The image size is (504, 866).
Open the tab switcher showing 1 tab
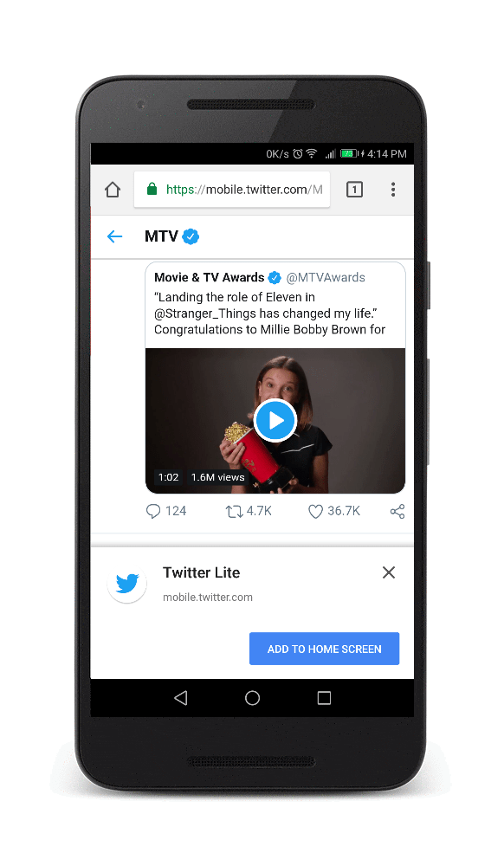click(x=354, y=190)
